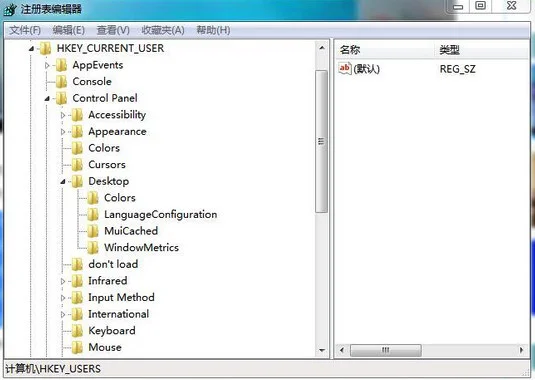Expand the Accessibility key
This screenshot has height=380, width=535.
coord(63,115)
